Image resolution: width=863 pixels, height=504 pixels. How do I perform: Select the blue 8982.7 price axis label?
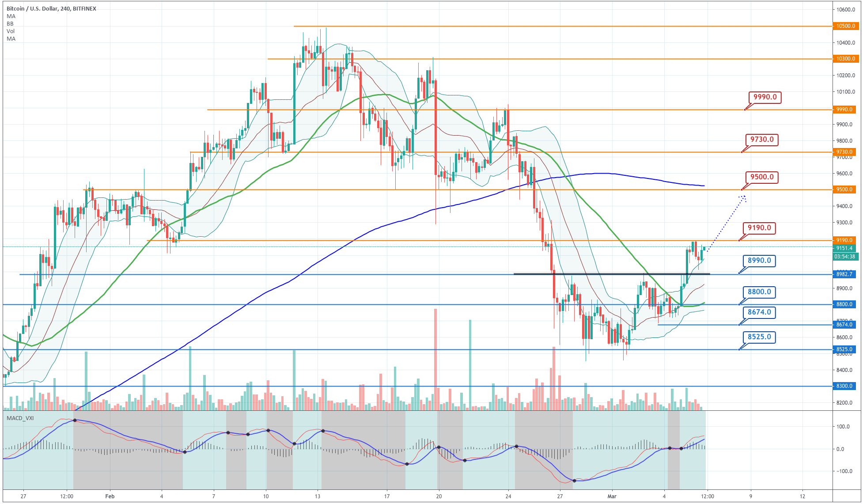click(844, 274)
